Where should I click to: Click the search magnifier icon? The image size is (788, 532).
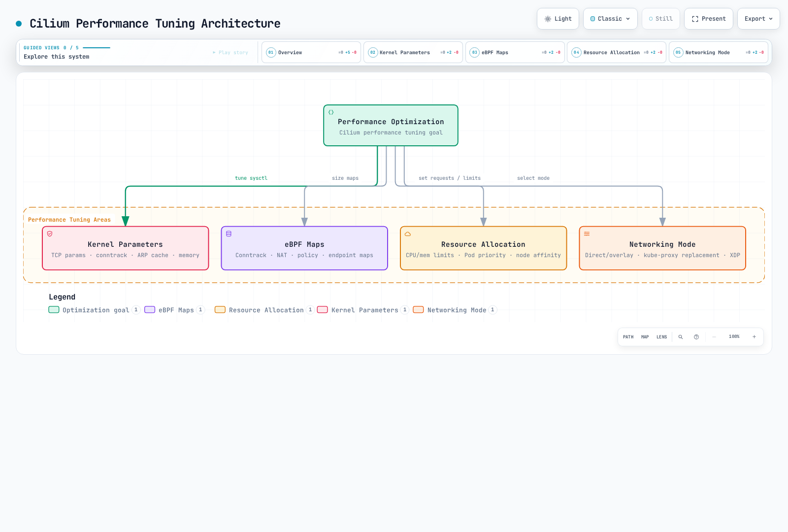[x=681, y=337]
